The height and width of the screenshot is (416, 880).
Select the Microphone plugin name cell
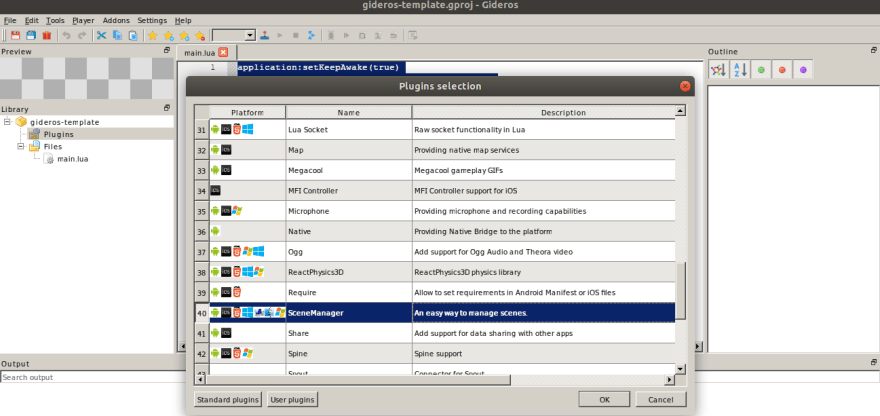[x=349, y=211]
